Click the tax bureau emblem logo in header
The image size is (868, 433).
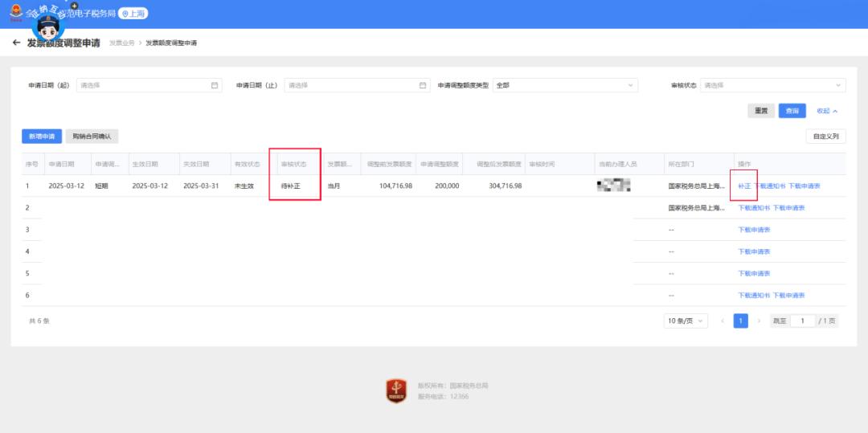16,14
